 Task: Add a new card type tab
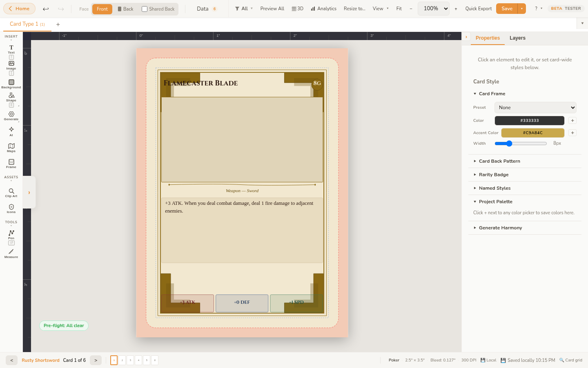click(58, 25)
